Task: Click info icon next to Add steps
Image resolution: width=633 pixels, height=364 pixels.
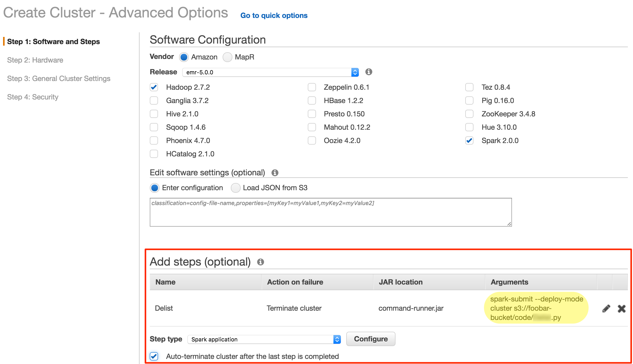Action: (x=260, y=262)
